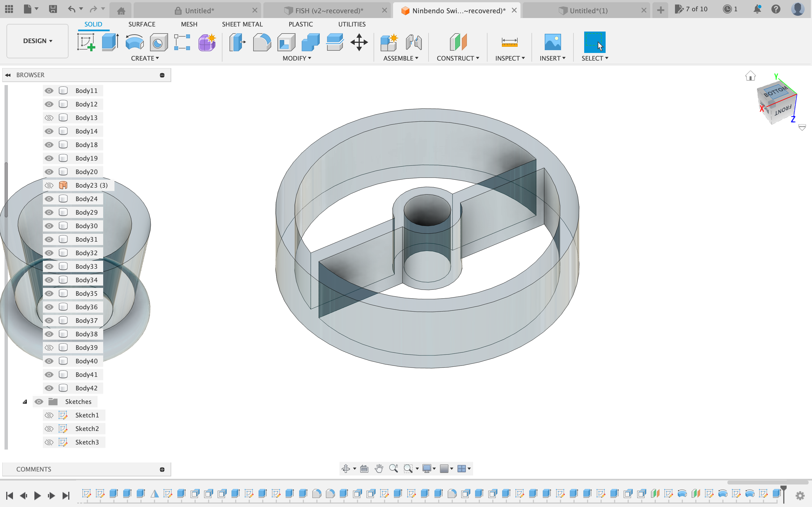Click the Revolve tool icon
Image resolution: width=812 pixels, height=507 pixels.
134,43
